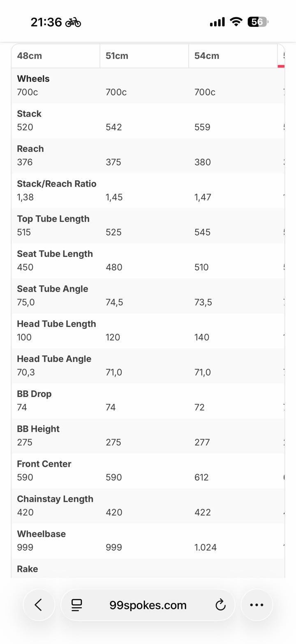Tap the Head Tube Angle label
The width and height of the screenshot is (296, 644).
54,359
